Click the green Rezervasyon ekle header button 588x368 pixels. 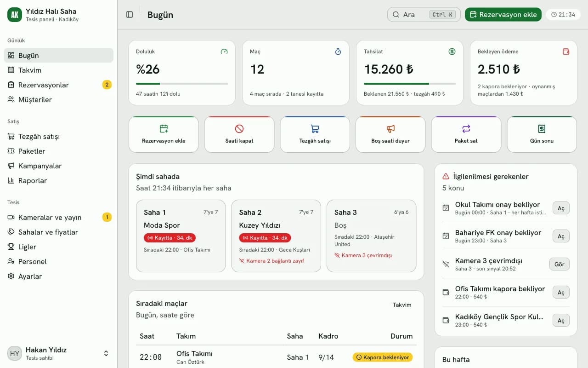pos(503,15)
